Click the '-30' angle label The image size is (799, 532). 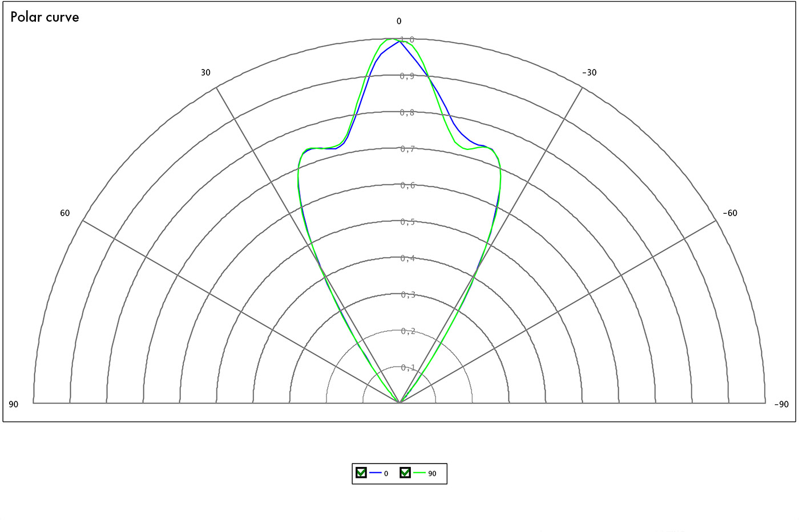click(590, 72)
